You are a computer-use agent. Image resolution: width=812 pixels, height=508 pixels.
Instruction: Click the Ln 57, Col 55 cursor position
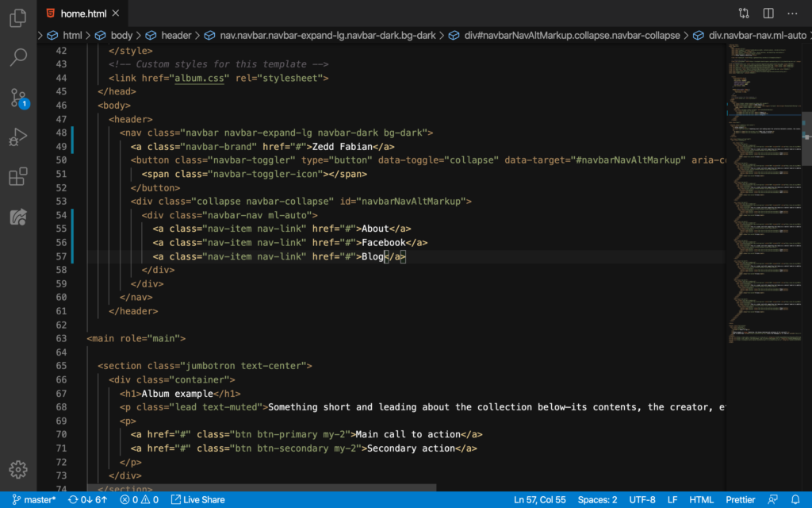coord(539,500)
